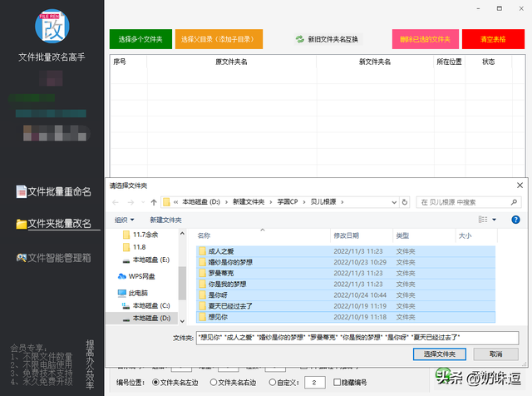Click the navigation tree scroll down arrow
The width and height of the screenshot is (532, 396).
(x=182, y=321)
